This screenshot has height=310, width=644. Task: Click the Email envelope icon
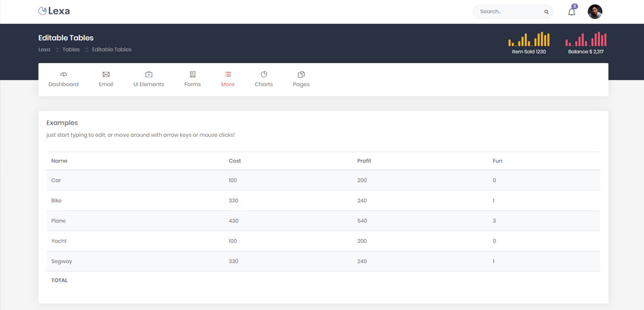106,74
